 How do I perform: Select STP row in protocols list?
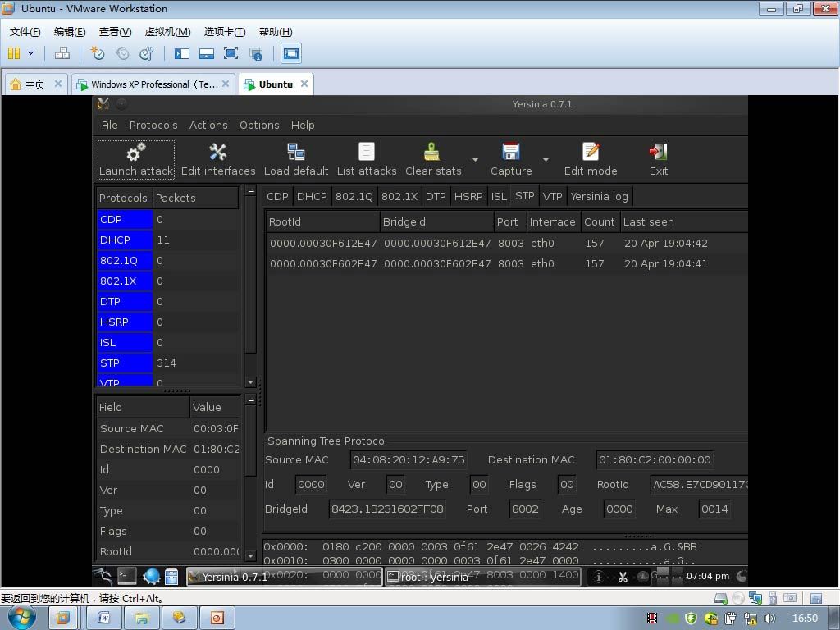coord(167,363)
